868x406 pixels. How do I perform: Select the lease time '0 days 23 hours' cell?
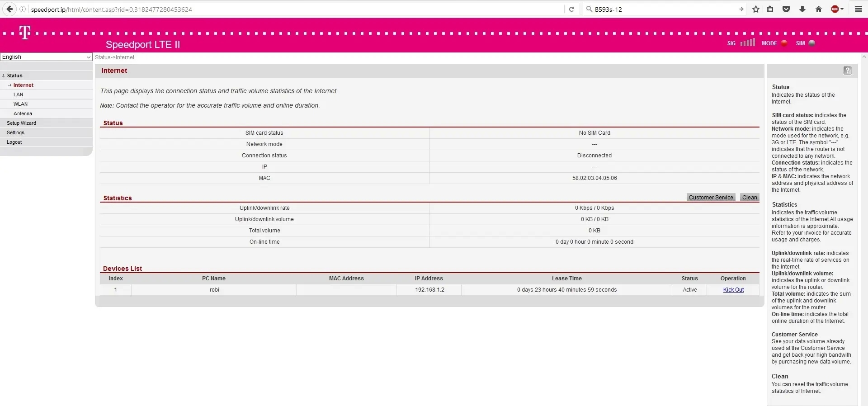click(567, 290)
